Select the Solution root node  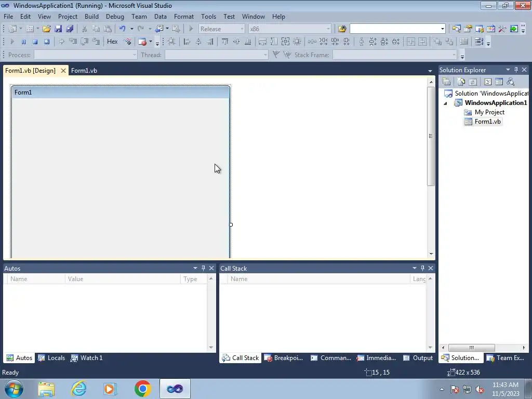coord(486,94)
